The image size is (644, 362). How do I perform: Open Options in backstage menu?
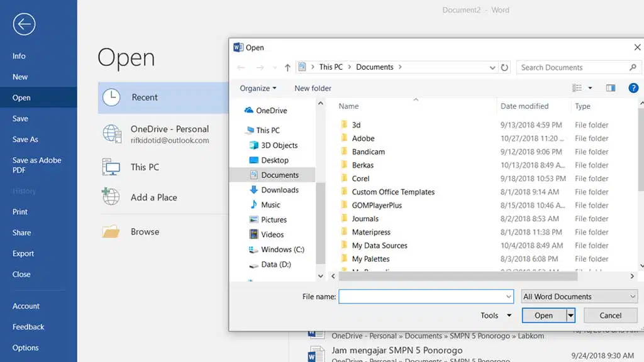pos(25,348)
